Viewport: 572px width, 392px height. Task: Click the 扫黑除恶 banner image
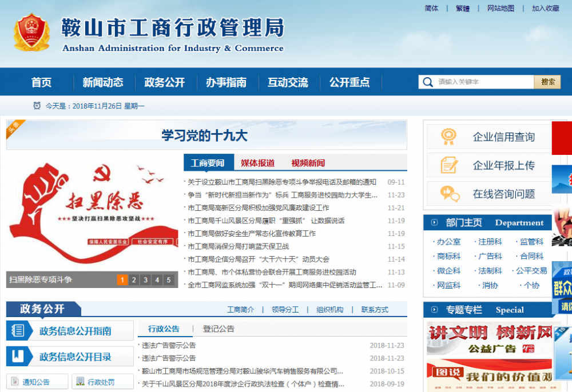tap(92, 211)
